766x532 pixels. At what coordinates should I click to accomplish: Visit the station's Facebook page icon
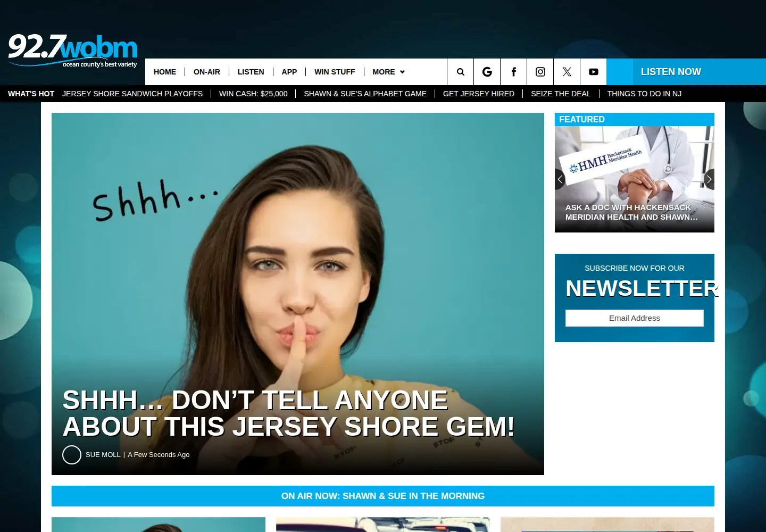(x=513, y=72)
